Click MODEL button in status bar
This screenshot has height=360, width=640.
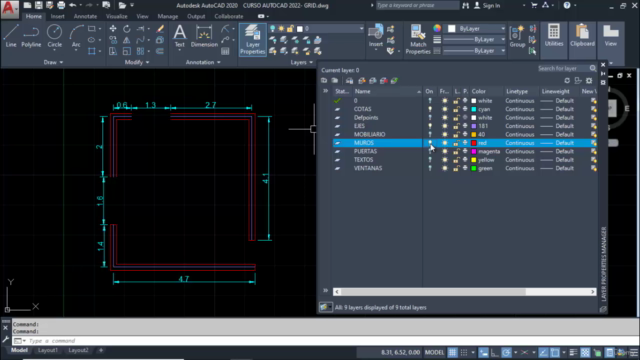tap(434, 352)
